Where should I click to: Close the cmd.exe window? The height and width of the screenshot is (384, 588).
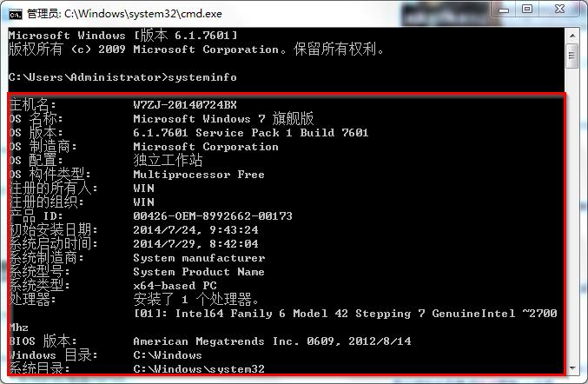559,10
